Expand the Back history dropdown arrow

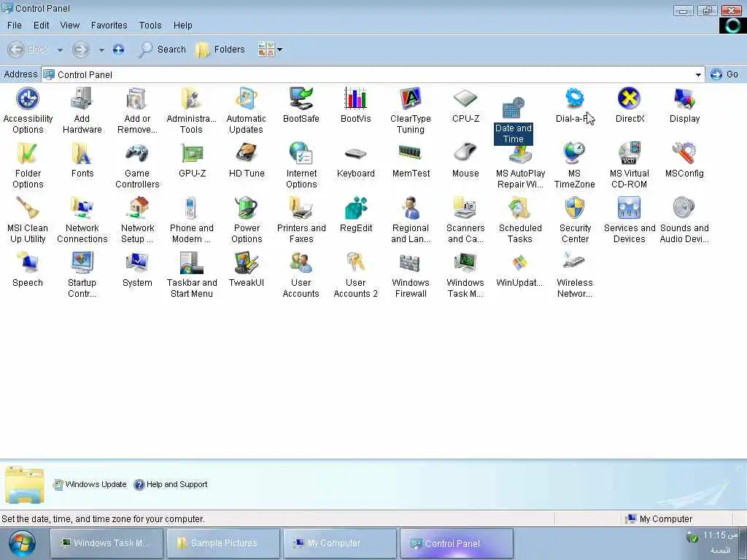pyautogui.click(x=60, y=50)
